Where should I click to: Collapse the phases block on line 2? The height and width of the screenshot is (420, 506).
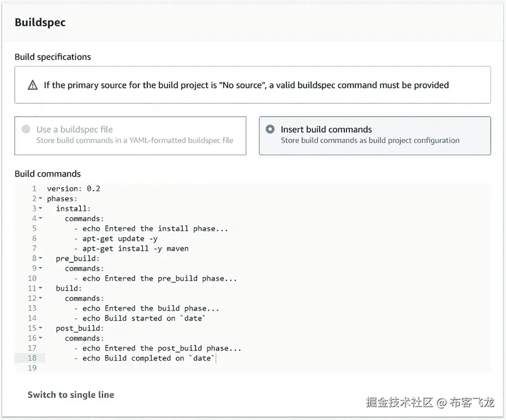tap(40, 199)
